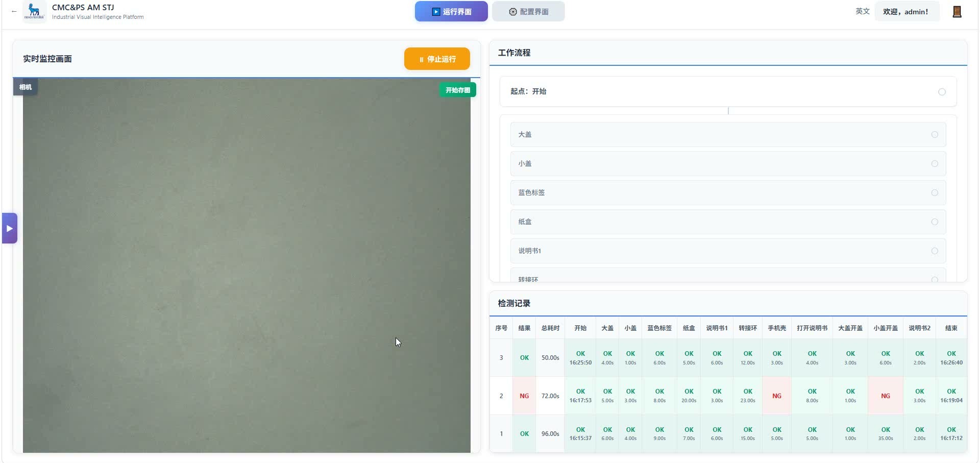Select the 说明书1 step status circle
The image size is (980, 463).
tap(935, 251)
